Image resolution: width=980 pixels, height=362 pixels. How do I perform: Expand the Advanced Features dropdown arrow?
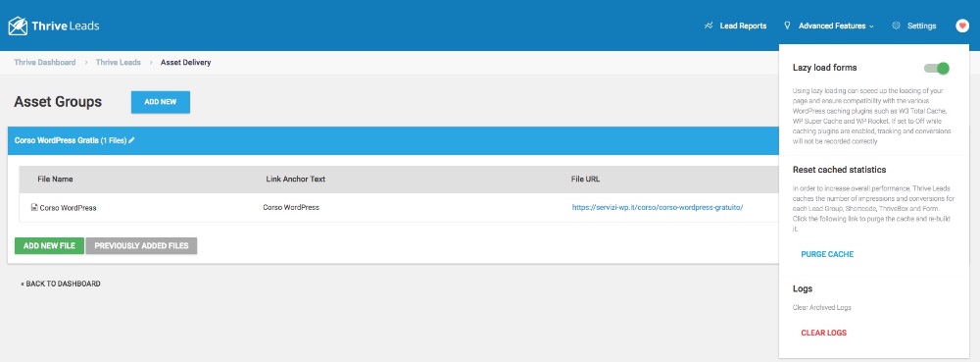pos(871,26)
